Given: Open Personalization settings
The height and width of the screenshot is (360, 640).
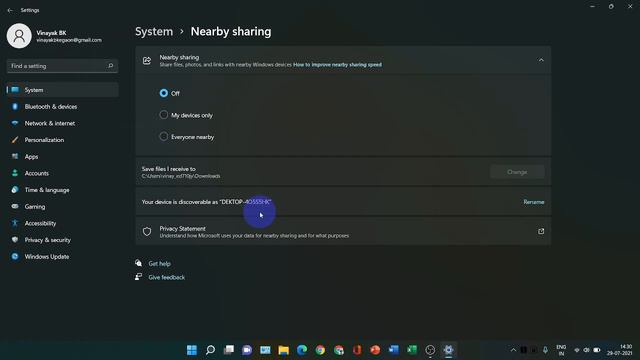Looking at the screenshot, I should (62, 140).
